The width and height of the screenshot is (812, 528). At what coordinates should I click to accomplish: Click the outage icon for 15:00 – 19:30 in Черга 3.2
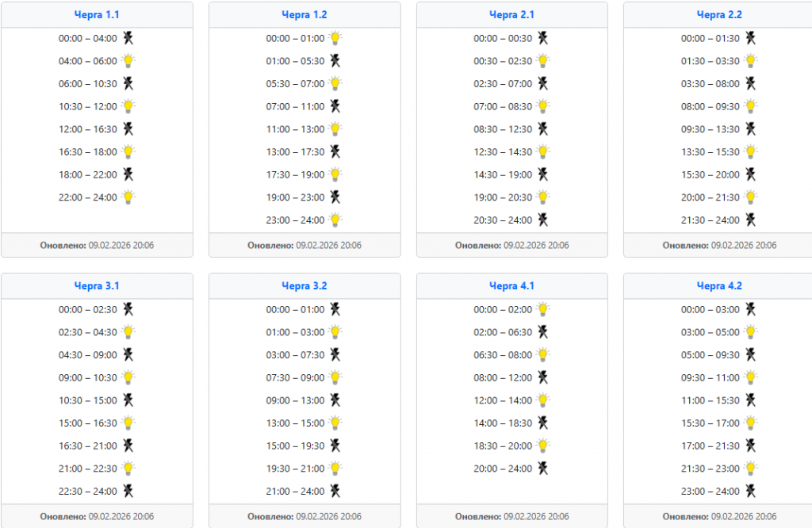pyautogui.click(x=335, y=446)
